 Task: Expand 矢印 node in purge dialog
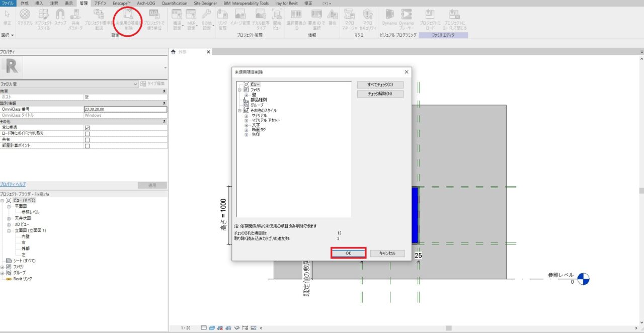[x=247, y=134]
